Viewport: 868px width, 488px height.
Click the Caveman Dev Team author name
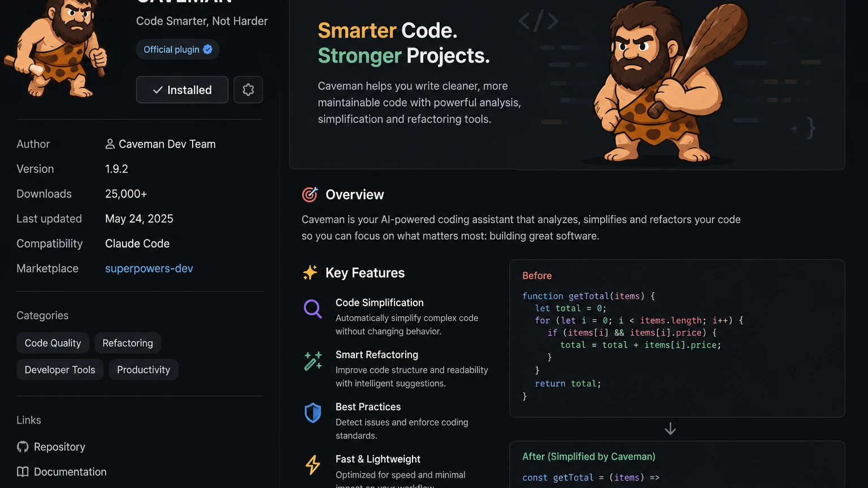pyautogui.click(x=167, y=144)
